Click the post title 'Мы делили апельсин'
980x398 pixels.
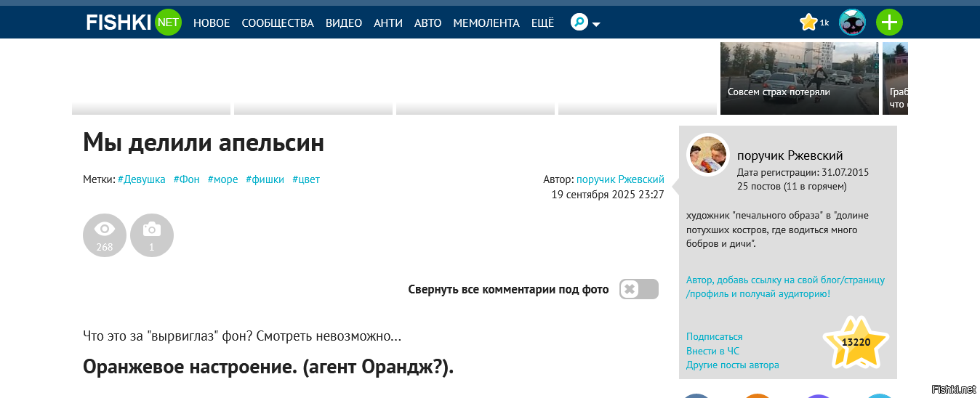point(204,142)
